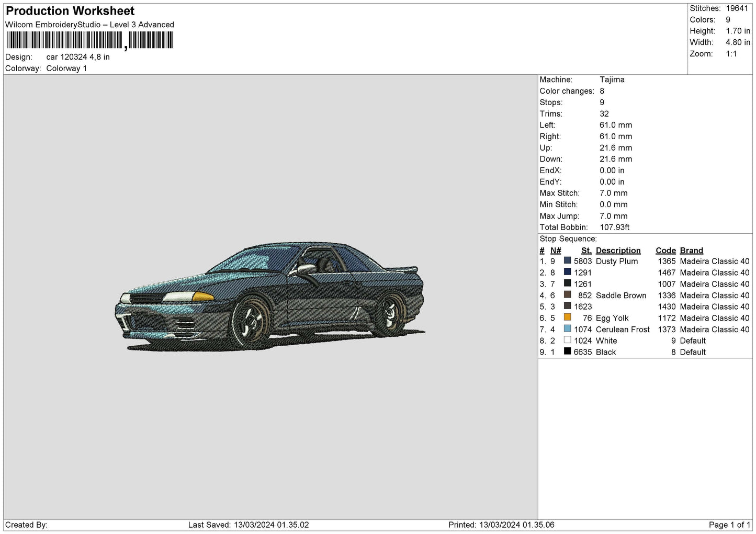
Task: Click the Egg Yolk color swatch
Action: pos(567,317)
